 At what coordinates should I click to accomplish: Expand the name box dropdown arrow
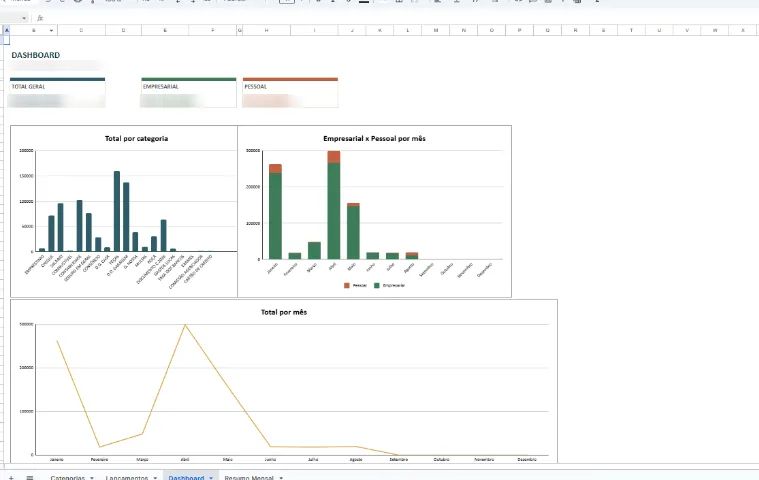coord(24,18)
